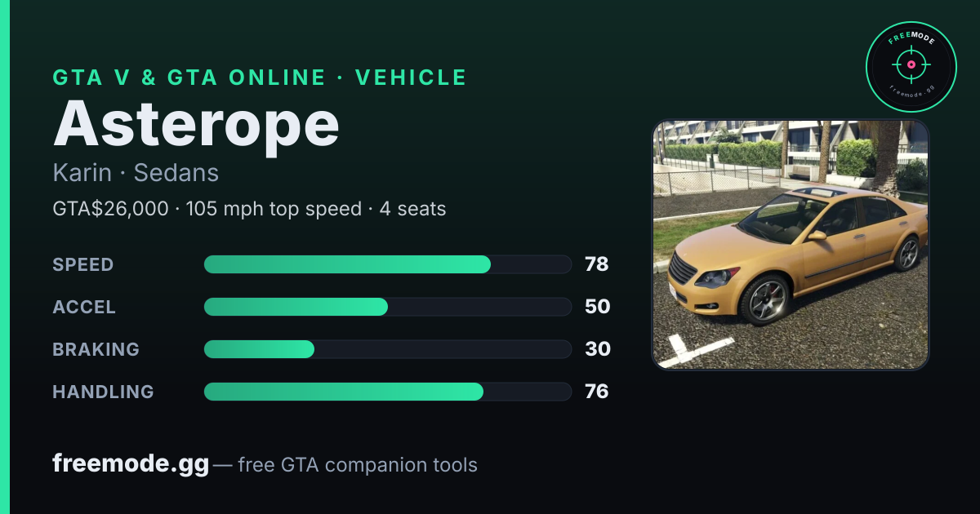
Task: Click the speed value 78
Action: (x=597, y=264)
